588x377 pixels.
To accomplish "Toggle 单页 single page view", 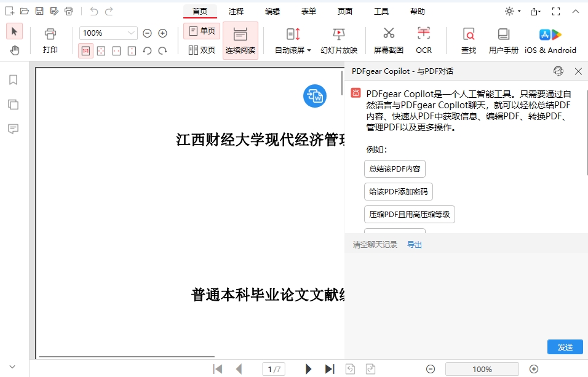I will pyautogui.click(x=201, y=31).
